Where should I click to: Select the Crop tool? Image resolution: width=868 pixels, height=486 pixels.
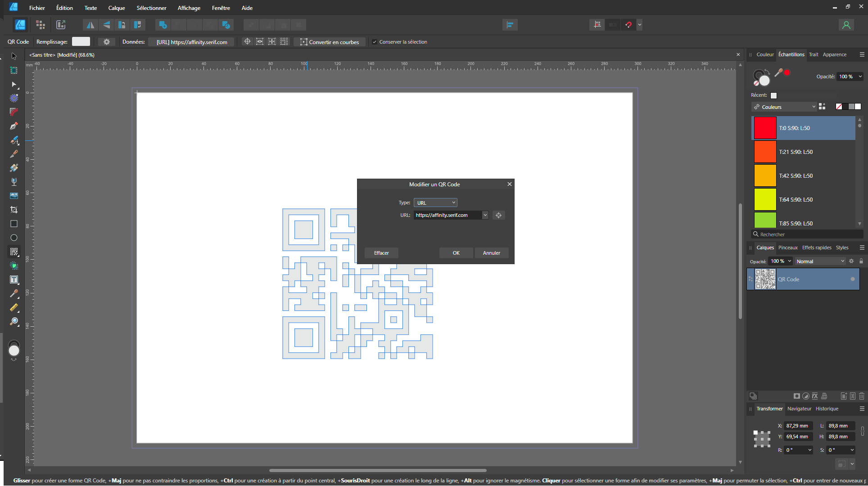pos(14,210)
